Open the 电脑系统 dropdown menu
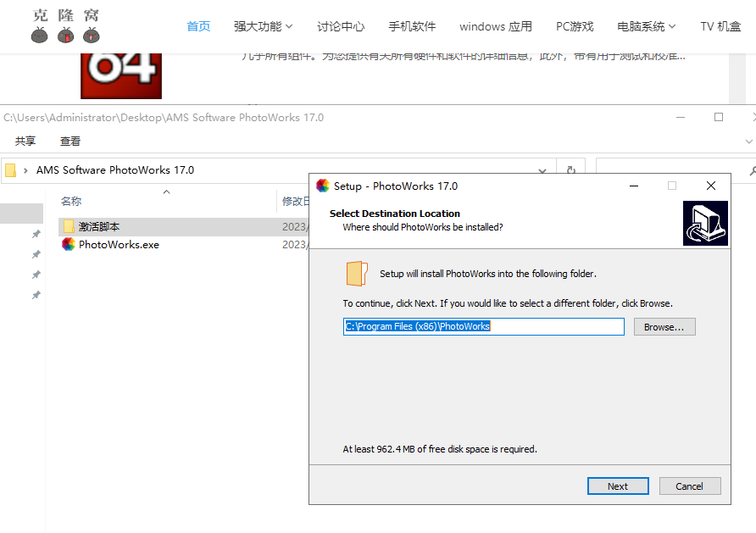This screenshot has height=533, width=756. click(x=647, y=26)
